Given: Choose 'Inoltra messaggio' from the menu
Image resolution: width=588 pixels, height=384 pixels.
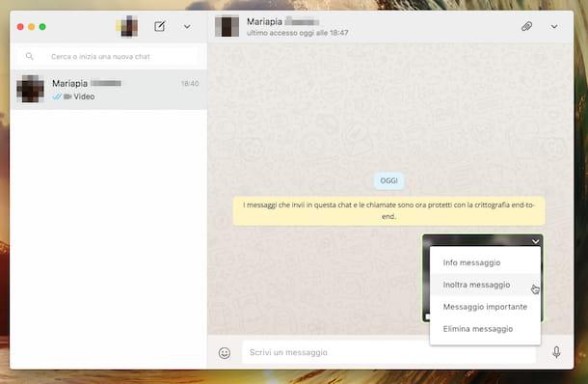Looking at the screenshot, I should [485, 285].
